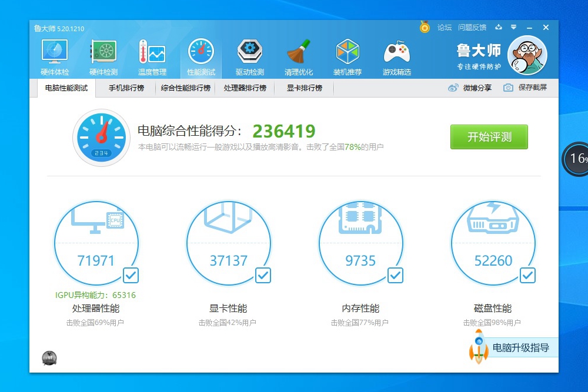Switch to 显卡排行榜 tab
The height and width of the screenshot is (392, 588).
[x=305, y=88]
